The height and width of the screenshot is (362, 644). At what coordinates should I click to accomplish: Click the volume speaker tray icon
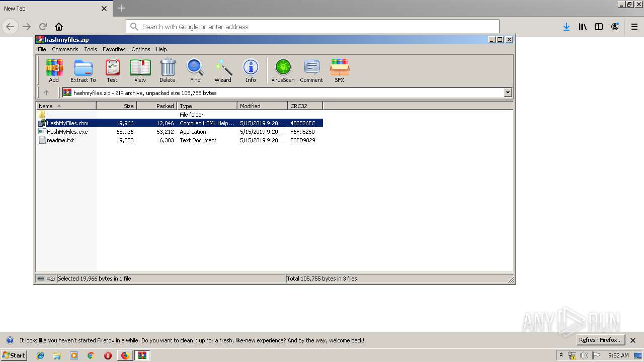[584, 355]
